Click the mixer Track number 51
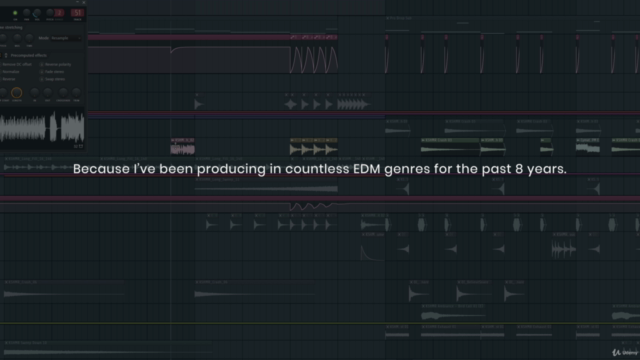The height and width of the screenshot is (360, 640). click(x=77, y=13)
